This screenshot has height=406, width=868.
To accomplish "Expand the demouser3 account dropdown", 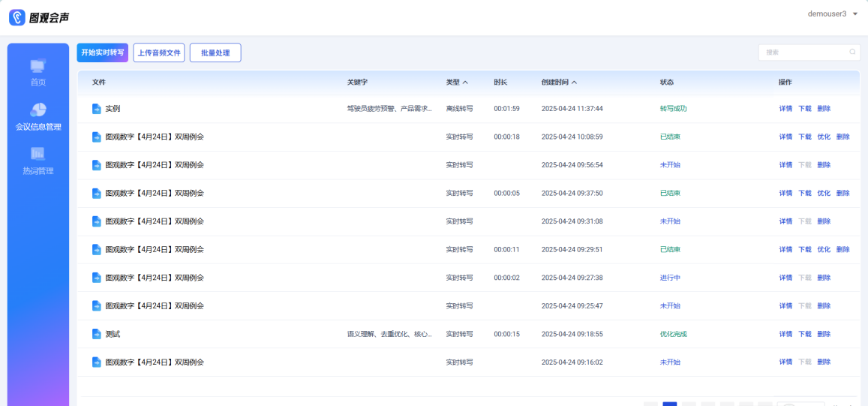I will tap(855, 14).
